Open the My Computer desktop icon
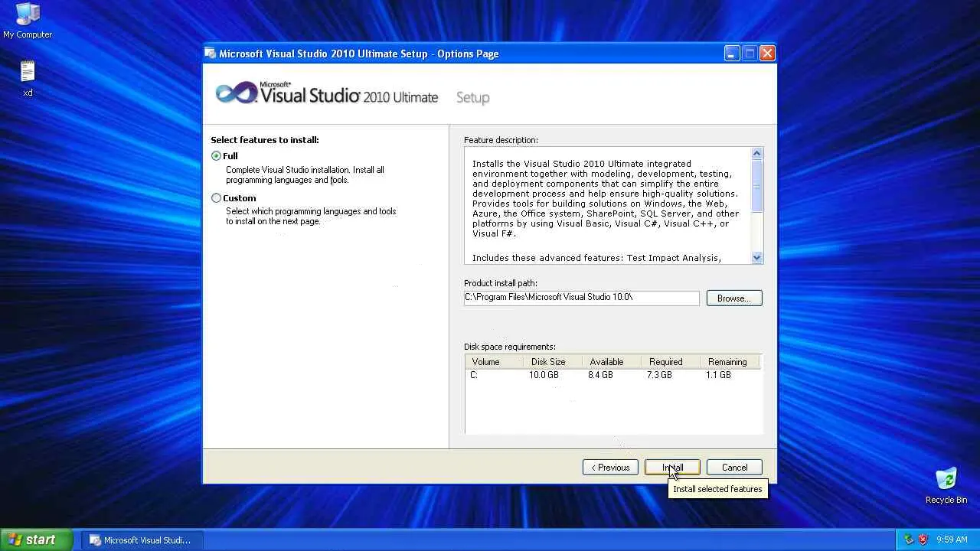Image resolution: width=980 pixels, height=551 pixels. 28,20
